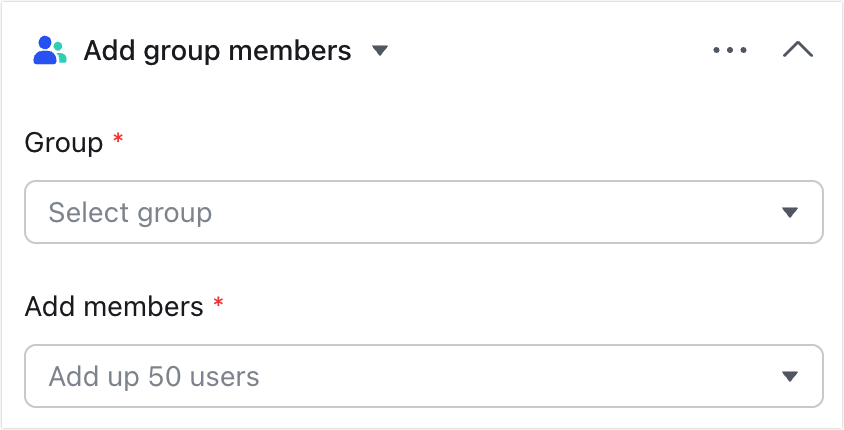The width and height of the screenshot is (844, 430).
Task: Open the Select group combo box
Action: (x=424, y=212)
